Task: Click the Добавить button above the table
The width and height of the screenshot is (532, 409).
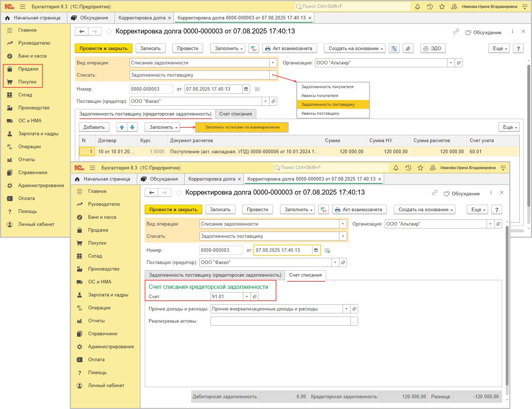Action: pyautogui.click(x=94, y=127)
